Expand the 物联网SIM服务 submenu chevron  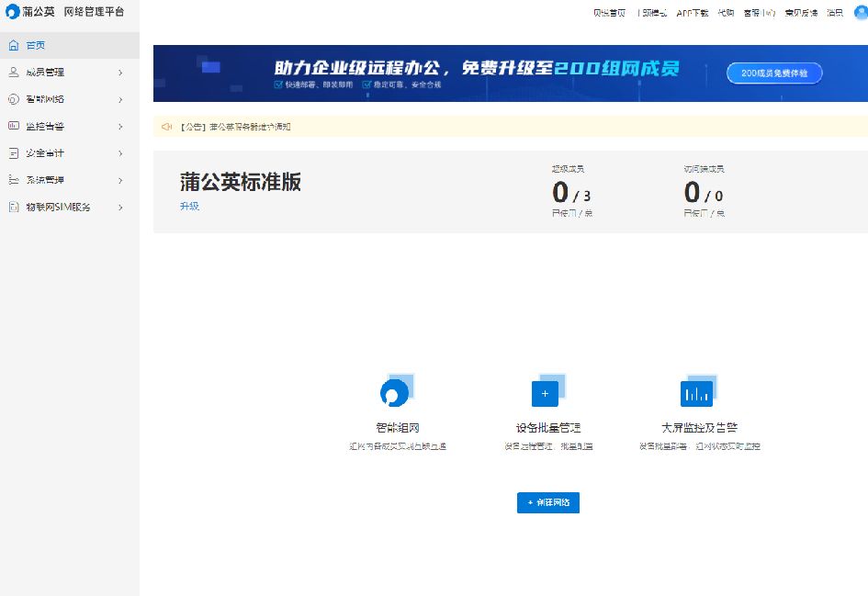(120, 208)
